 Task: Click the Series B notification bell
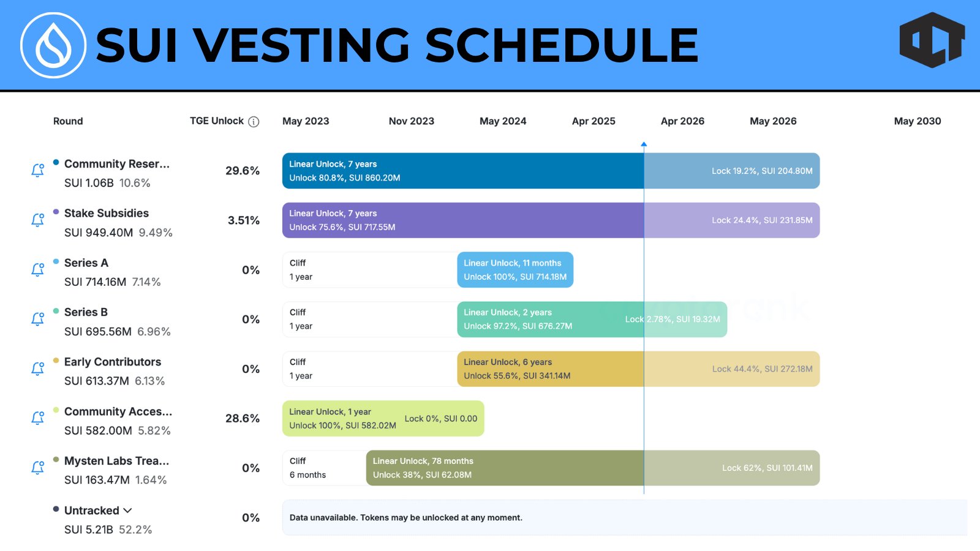click(37, 319)
